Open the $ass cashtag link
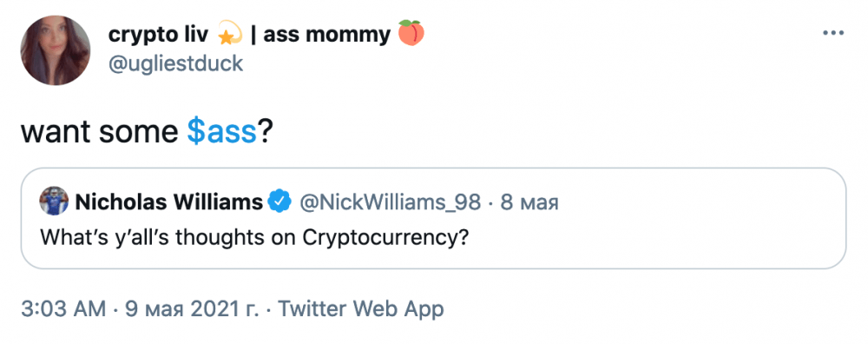868x344 pixels. click(x=222, y=133)
